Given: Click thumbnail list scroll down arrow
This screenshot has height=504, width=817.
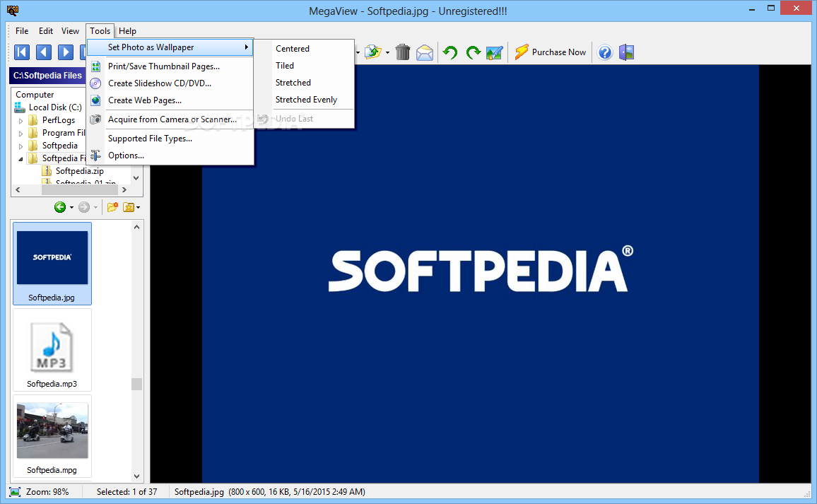Looking at the screenshot, I should 136,476.
